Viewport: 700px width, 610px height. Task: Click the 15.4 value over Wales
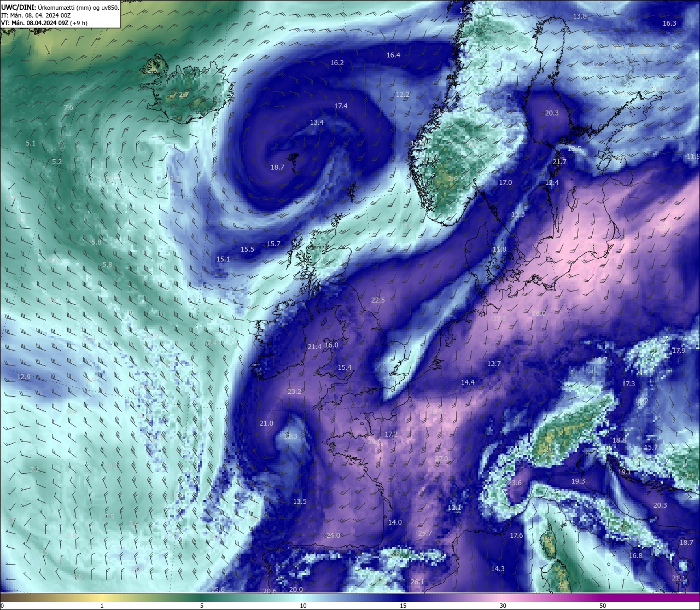click(x=345, y=368)
